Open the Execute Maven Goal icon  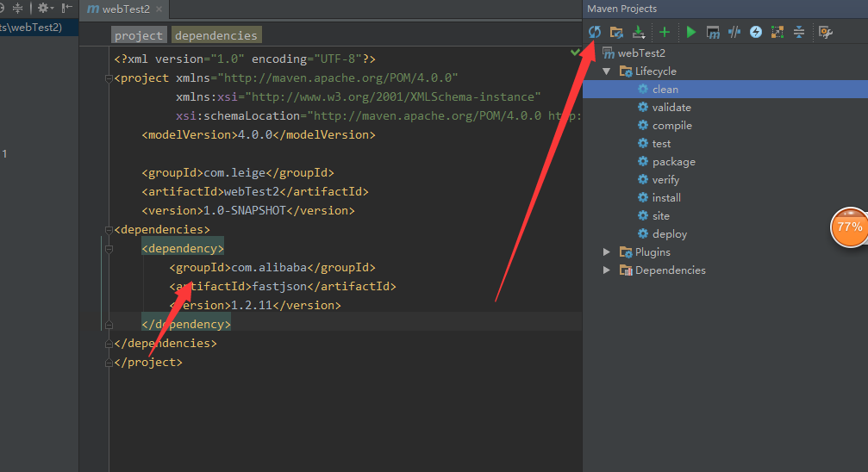tap(713, 32)
